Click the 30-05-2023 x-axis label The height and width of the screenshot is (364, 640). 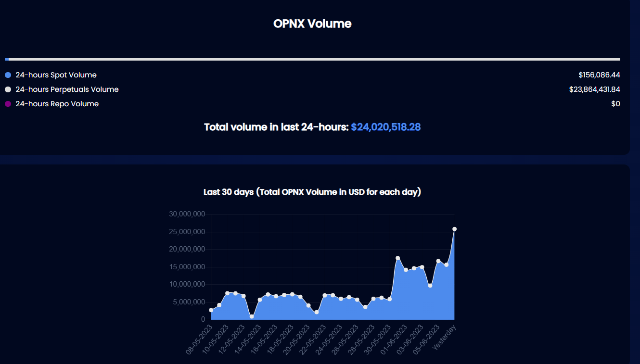point(378,339)
